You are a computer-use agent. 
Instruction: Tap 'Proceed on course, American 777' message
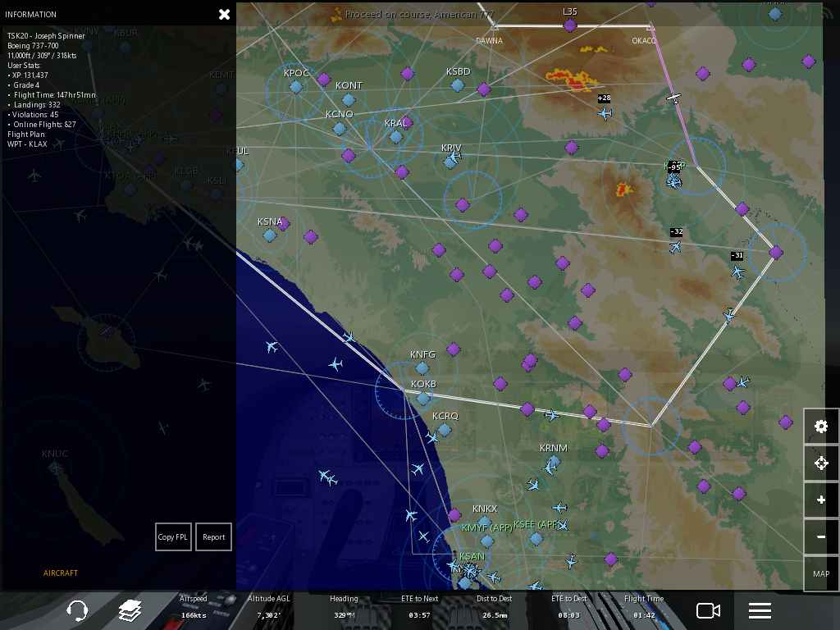pyautogui.click(x=419, y=15)
